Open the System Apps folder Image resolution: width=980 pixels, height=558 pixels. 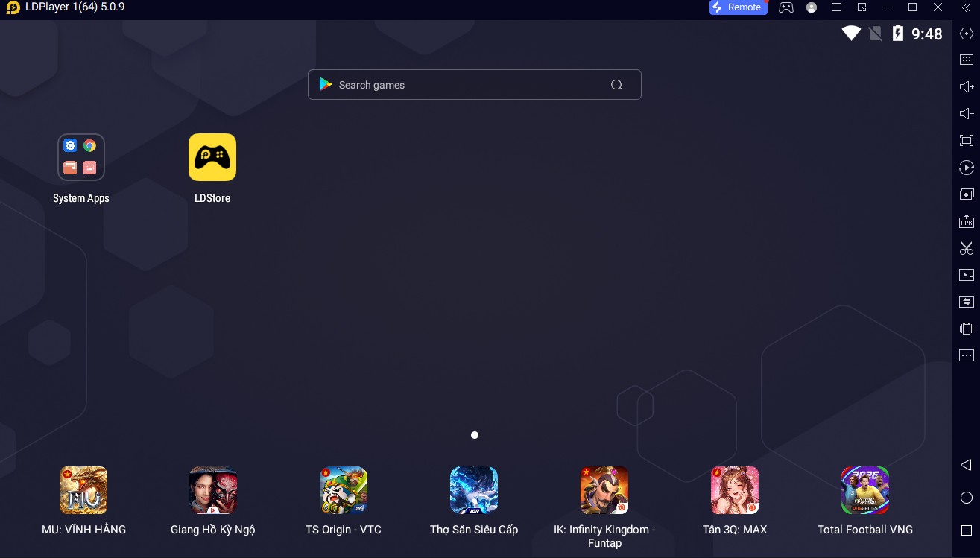[x=81, y=157]
